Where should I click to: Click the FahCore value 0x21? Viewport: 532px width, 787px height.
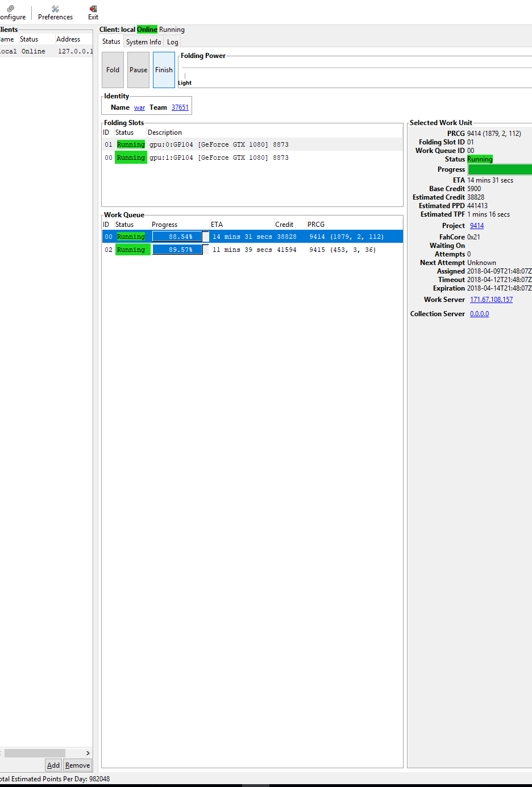pyautogui.click(x=473, y=237)
